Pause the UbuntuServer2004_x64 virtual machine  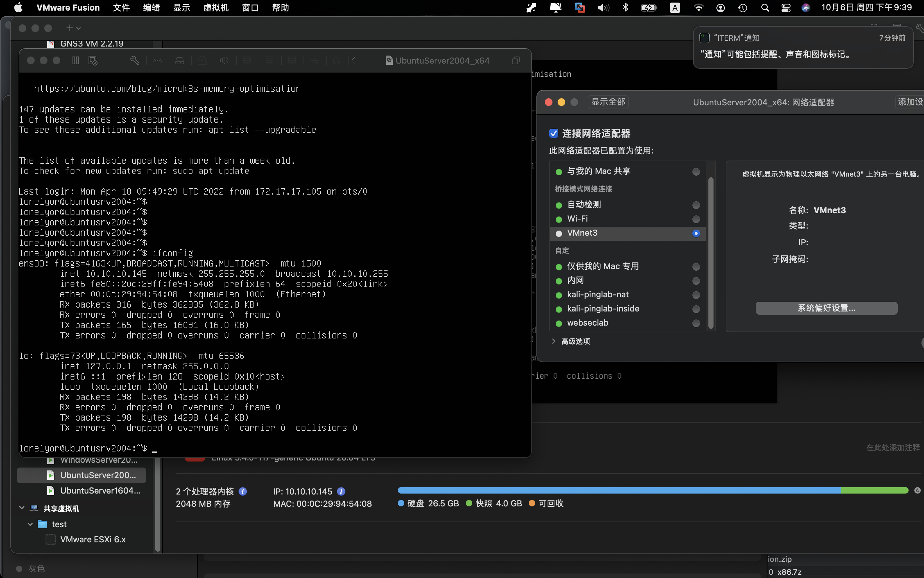pos(76,60)
